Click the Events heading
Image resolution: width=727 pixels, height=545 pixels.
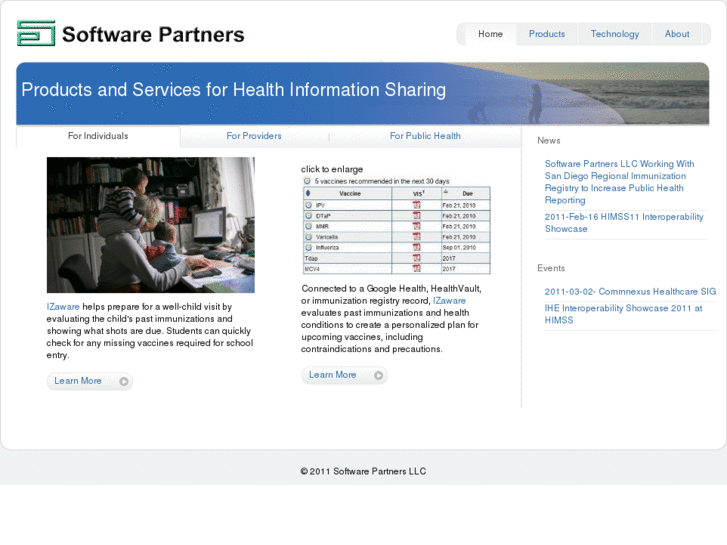click(551, 268)
